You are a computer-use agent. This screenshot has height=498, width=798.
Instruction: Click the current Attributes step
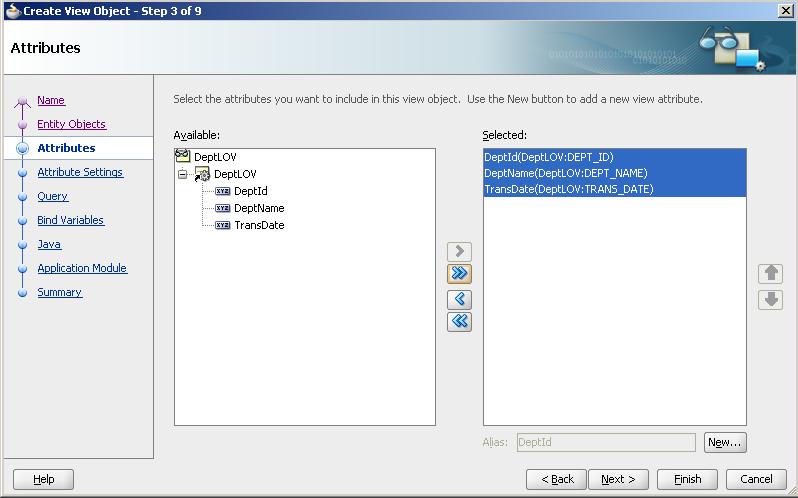coord(66,148)
